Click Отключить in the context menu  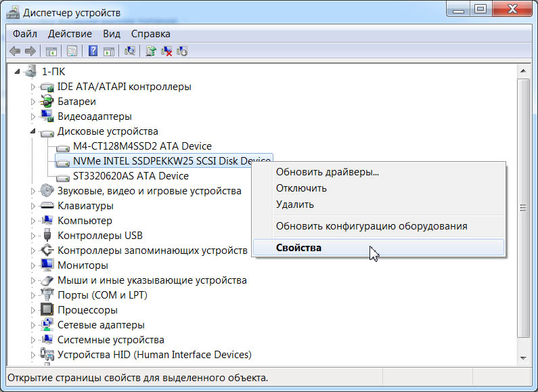(x=301, y=188)
